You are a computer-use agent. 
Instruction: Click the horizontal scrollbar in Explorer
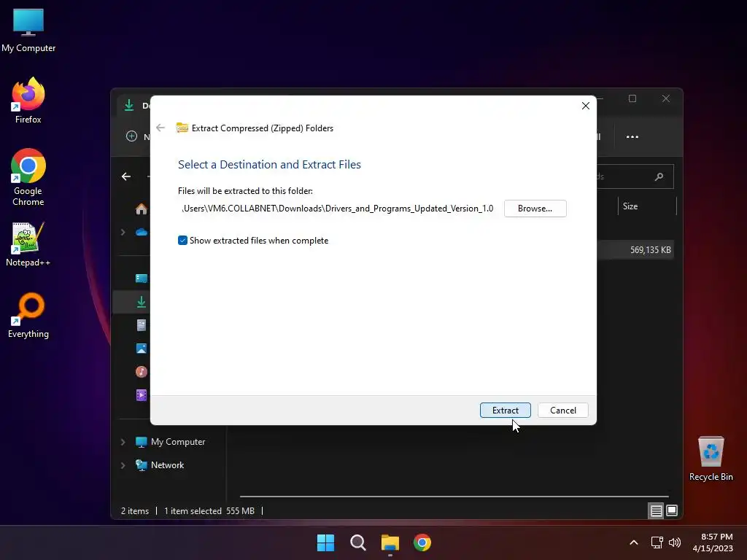[x=454, y=497]
